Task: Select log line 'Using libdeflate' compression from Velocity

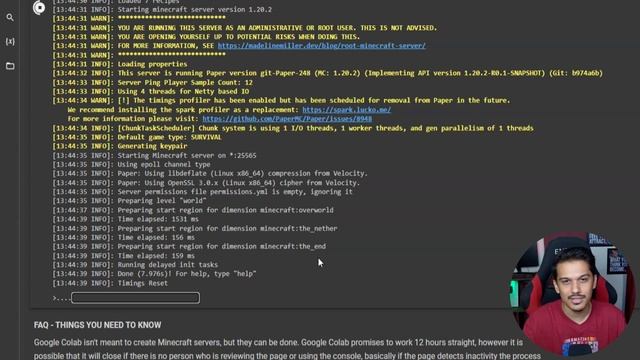Action: point(210,173)
